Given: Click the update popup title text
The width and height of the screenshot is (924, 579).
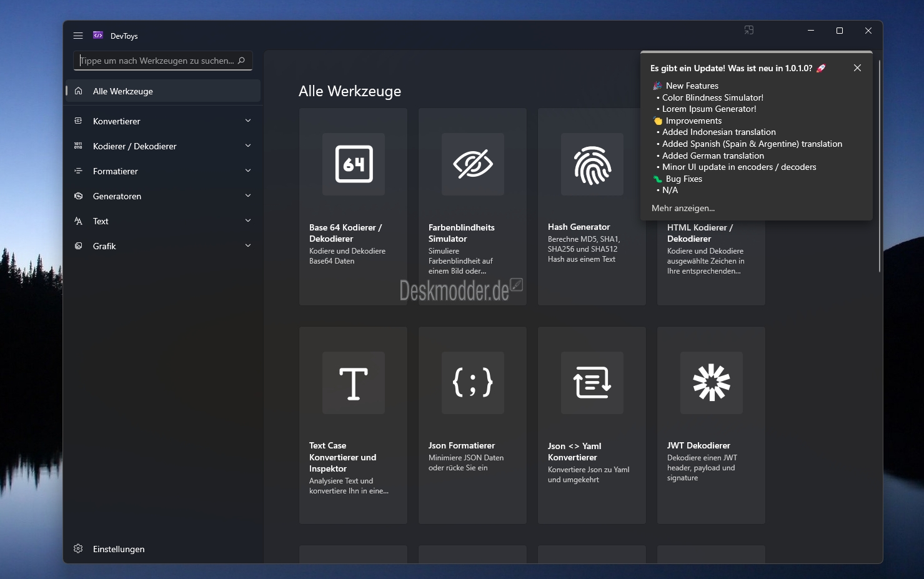Looking at the screenshot, I should [738, 68].
